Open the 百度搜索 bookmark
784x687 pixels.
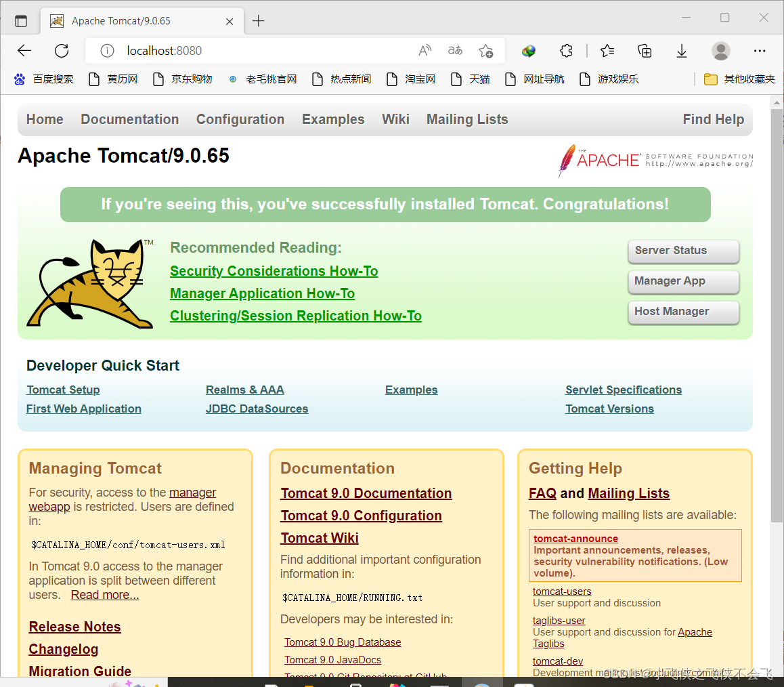click(x=43, y=79)
